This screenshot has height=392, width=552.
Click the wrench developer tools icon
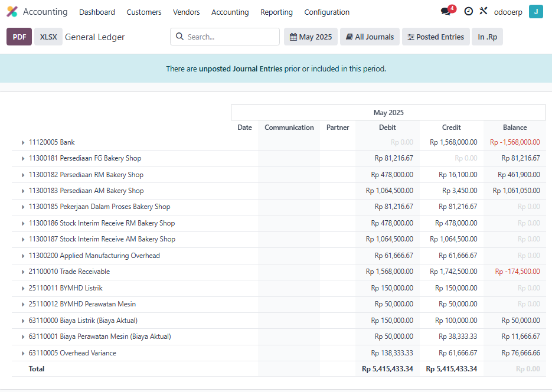point(484,11)
